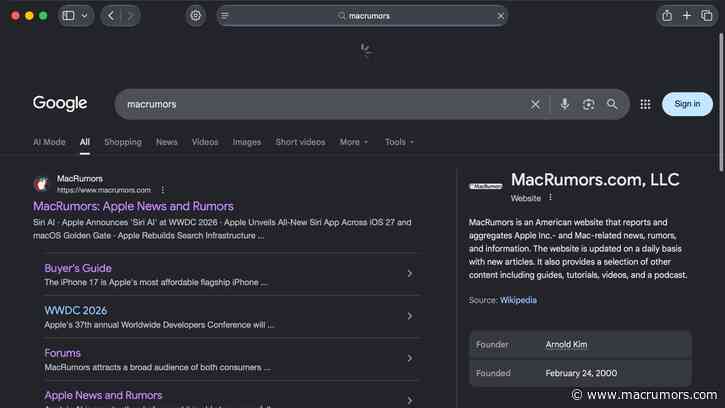
Task: Switch to the AI Mode tab
Action: tap(49, 142)
